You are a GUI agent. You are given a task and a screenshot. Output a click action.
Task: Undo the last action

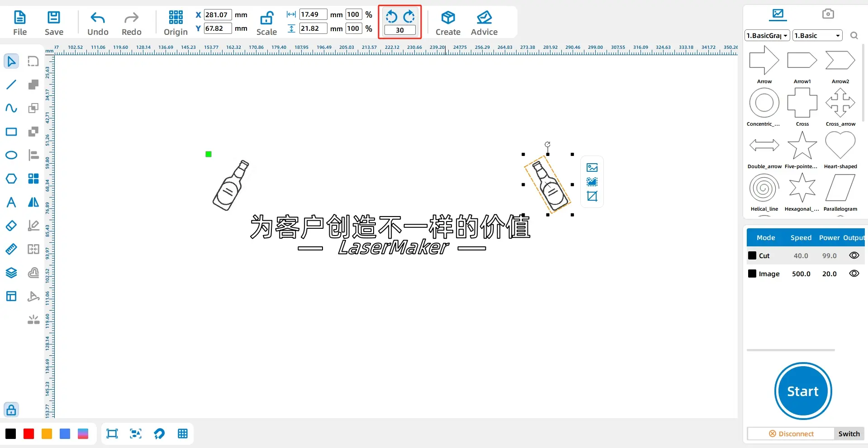[98, 23]
